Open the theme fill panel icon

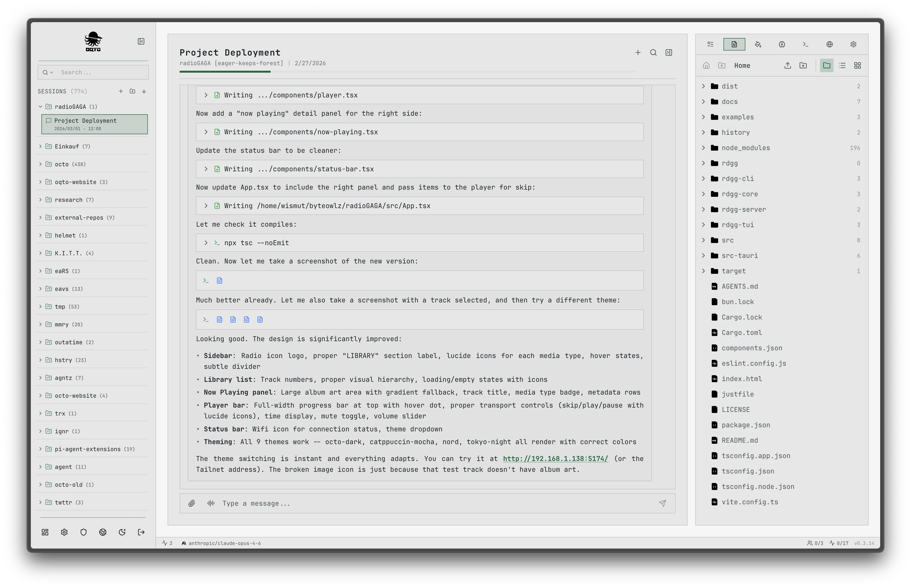[758, 44]
